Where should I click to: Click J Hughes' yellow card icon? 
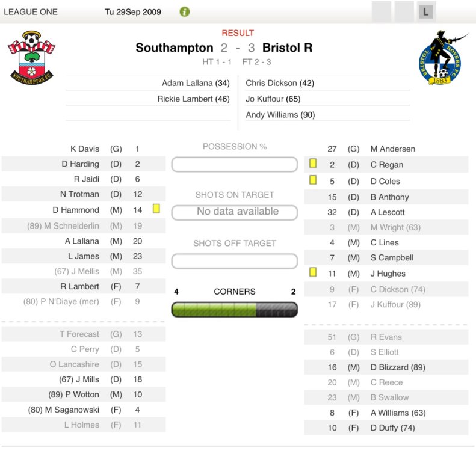coord(313,272)
